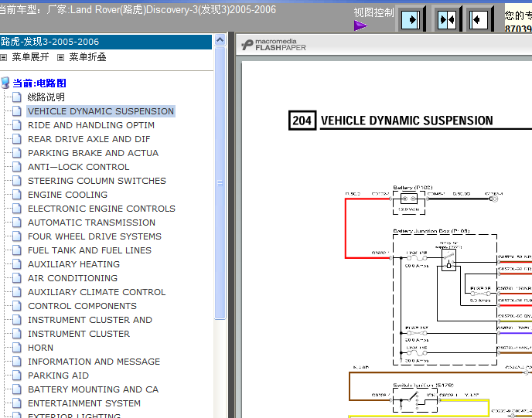Image resolution: width=532 pixels, height=418 pixels.
Task: Click the tree panel vertical scrollbar thumb
Action: tap(220, 183)
